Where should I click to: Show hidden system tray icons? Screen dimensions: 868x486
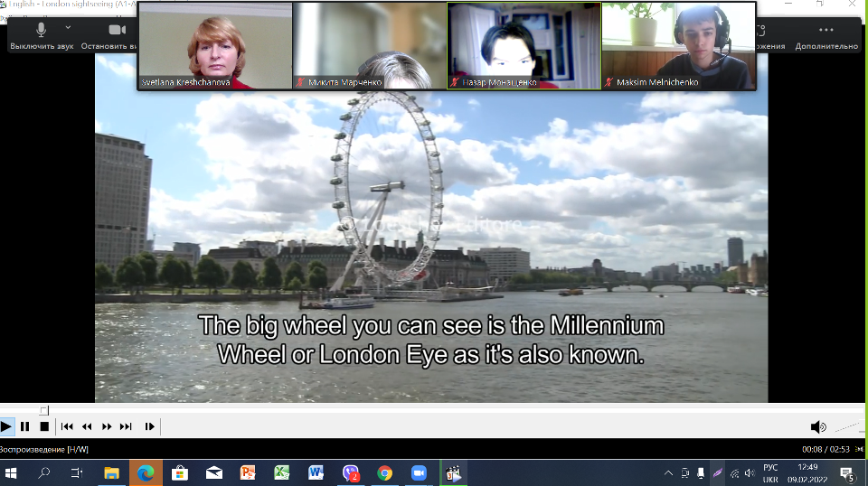click(669, 473)
